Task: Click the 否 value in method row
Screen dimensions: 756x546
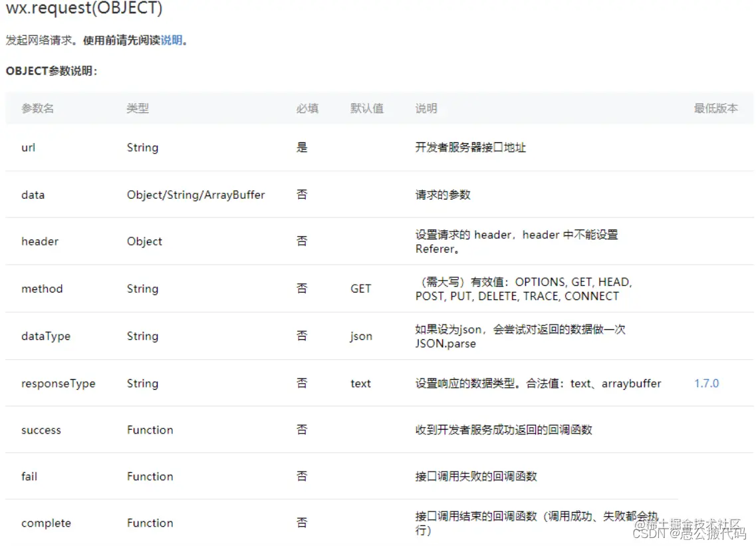Action: pyautogui.click(x=302, y=289)
